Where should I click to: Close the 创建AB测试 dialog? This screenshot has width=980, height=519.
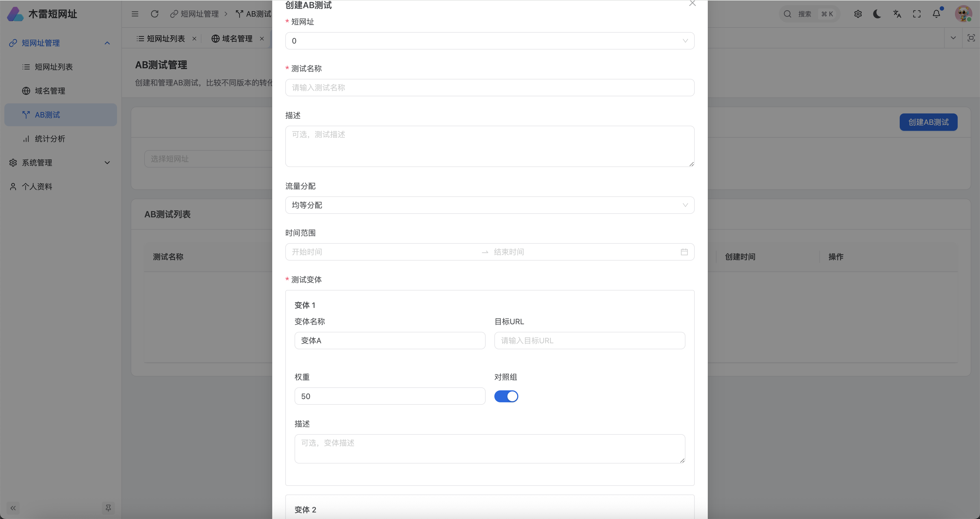pos(692,4)
